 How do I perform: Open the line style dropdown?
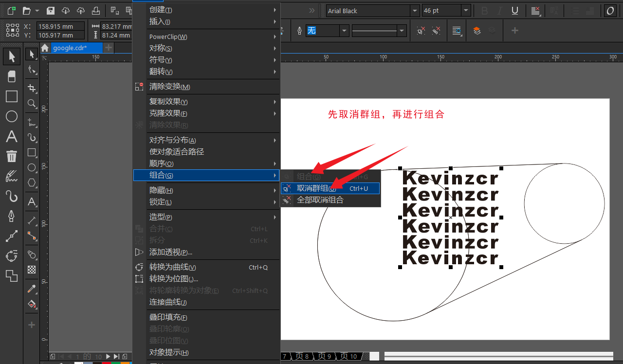coord(402,31)
